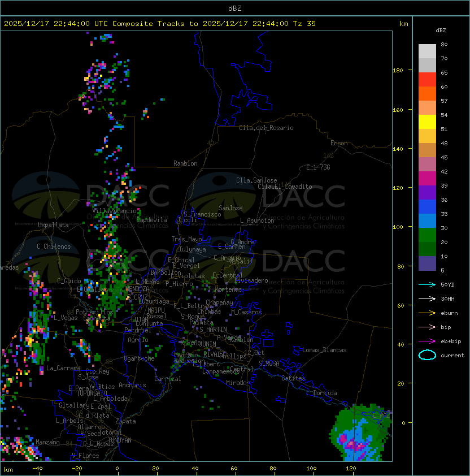The image size is (470, 476).
Task: Click the 'MENDOZA' city label
Action: click(x=137, y=289)
